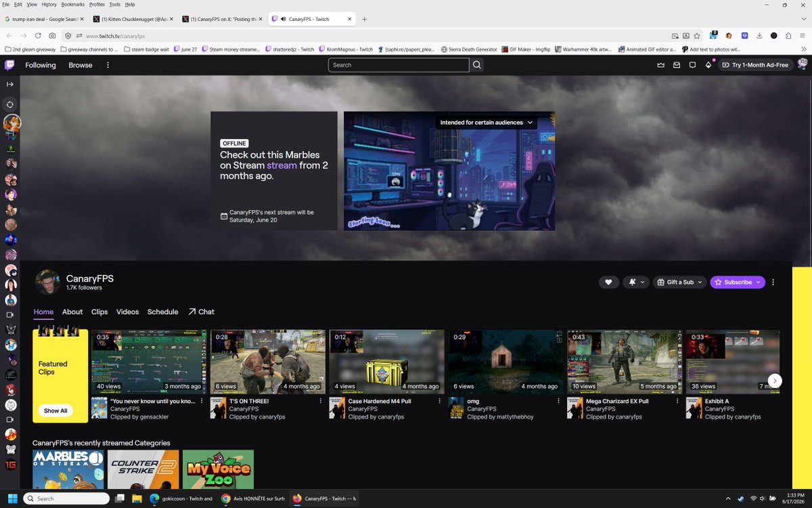
Task: Click the CanaryFPS channel avatar
Action: [47, 282]
